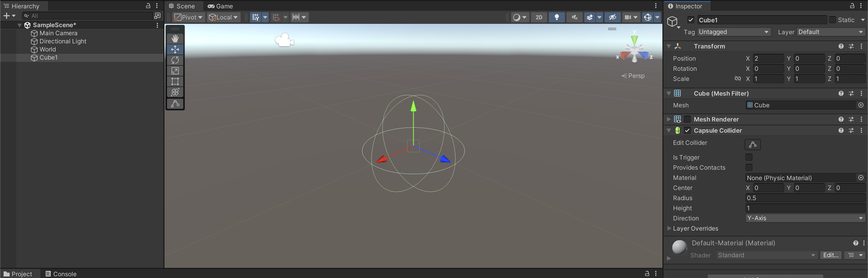
Task: Expand Layer Overrides section
Action: pyautogui.click(x=669, y=229)
